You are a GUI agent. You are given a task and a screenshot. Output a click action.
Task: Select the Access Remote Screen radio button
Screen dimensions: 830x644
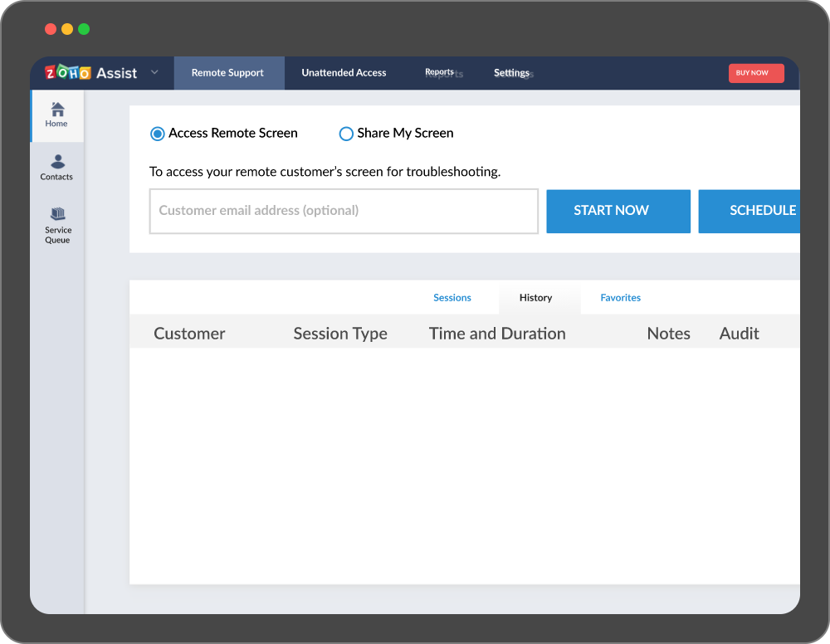click(x=158, y=134)
